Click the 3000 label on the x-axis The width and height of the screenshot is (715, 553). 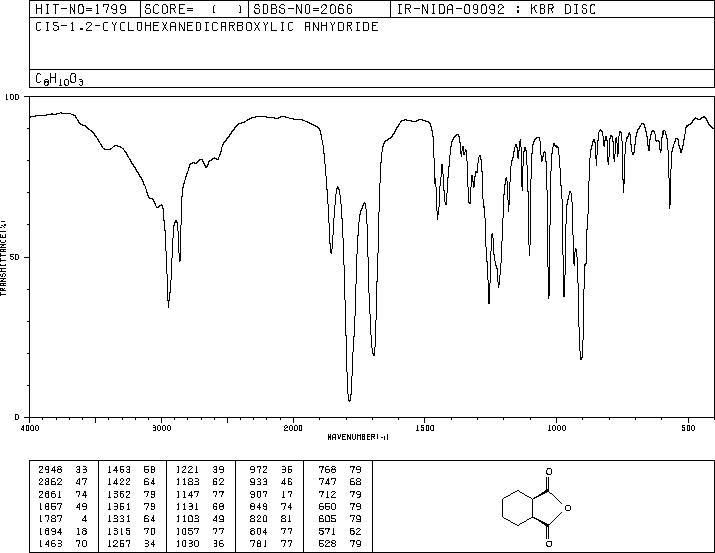[161, 428]
